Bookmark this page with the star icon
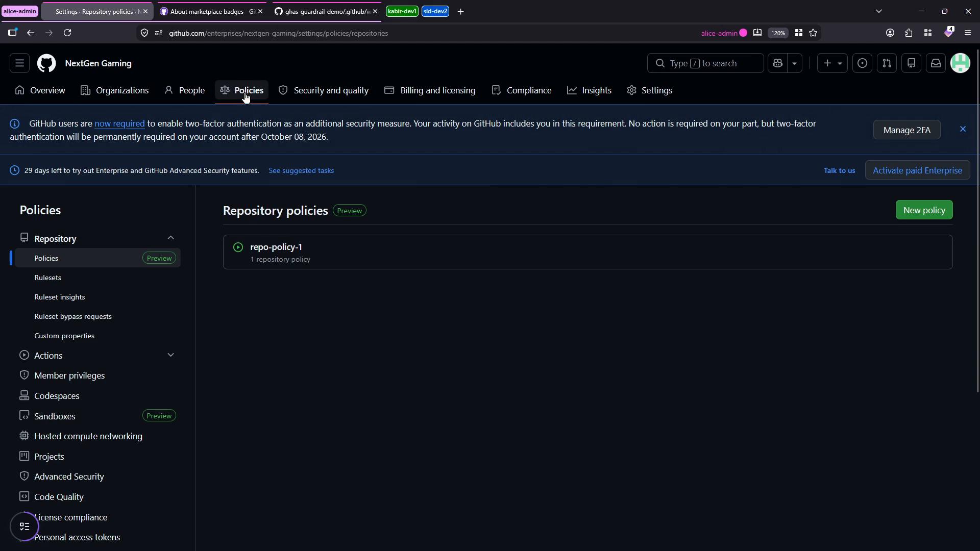This screenshot has height=551, width=980. pyautogui.click(x=813, y=33)
